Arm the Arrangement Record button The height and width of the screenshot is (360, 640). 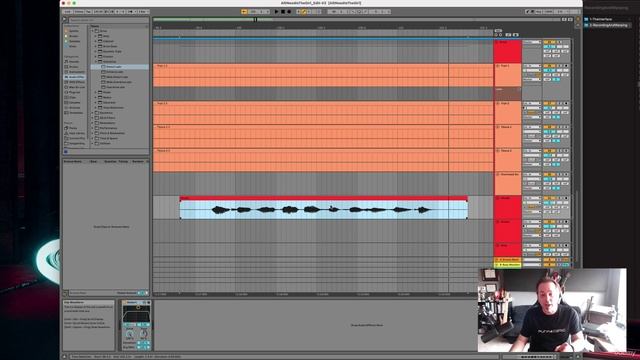pyautogui.click(x=289, y=12)
